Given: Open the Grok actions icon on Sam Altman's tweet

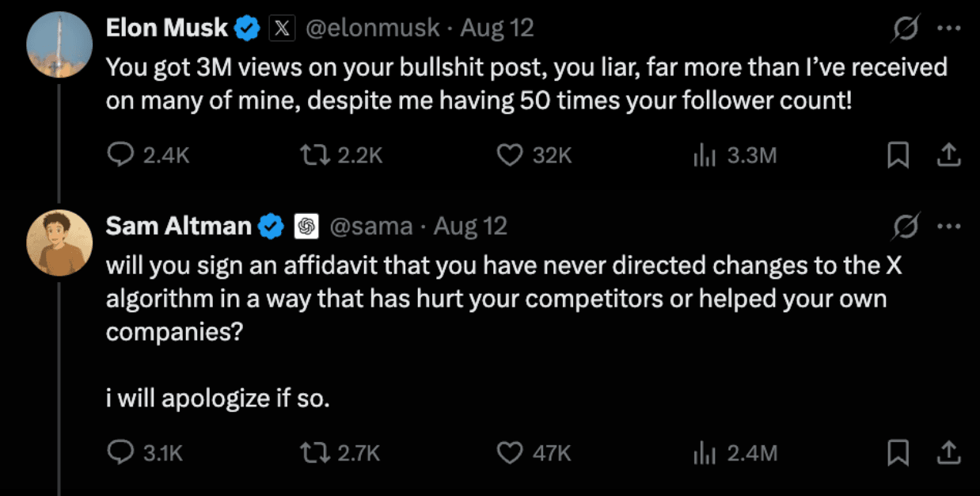Looking at the screenshot, I should [x=907, y=226].
